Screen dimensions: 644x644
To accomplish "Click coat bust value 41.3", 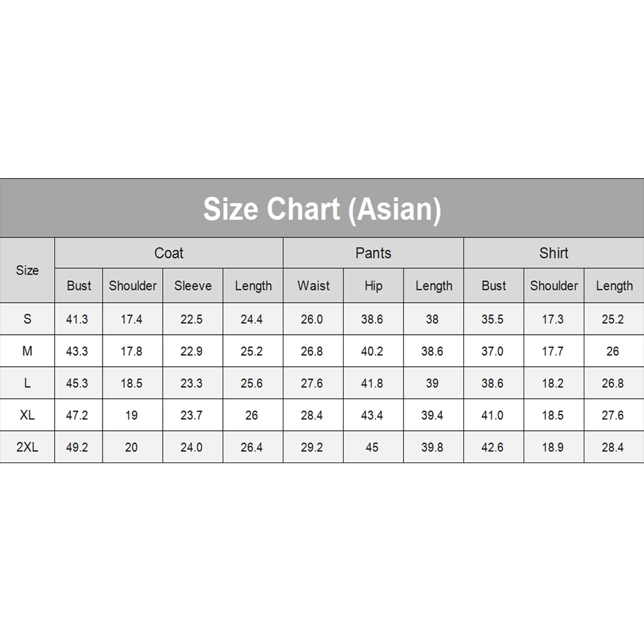I will pos(77,319).
